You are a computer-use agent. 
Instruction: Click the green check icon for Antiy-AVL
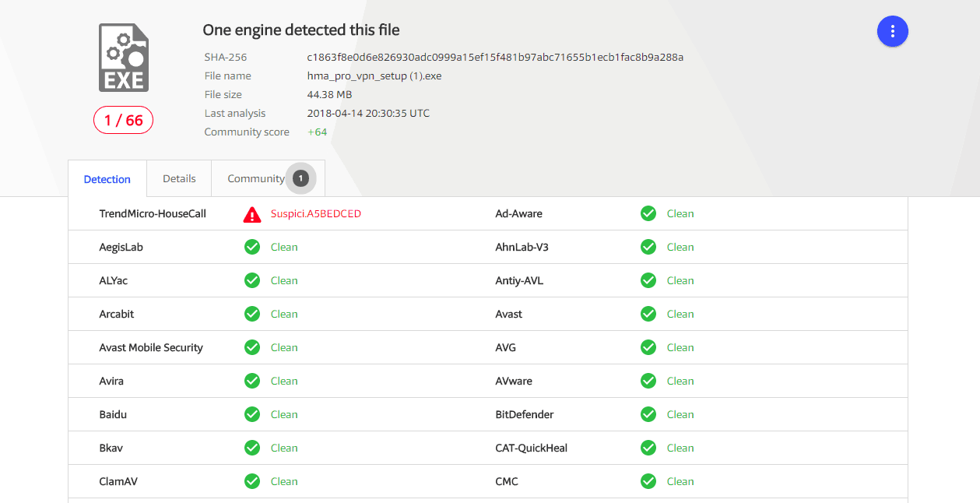point(648,280)
